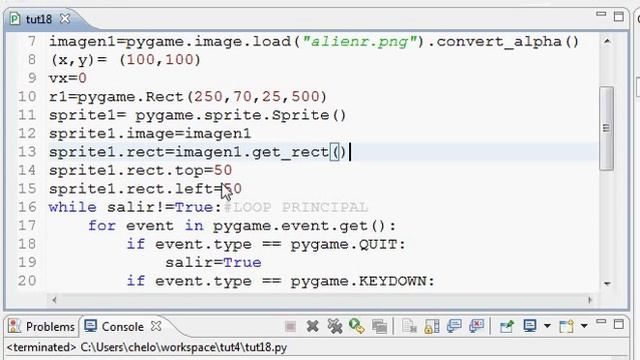Screen dimensions: 640x360
Task: Click the word 'vx=0' on line 9
Action: pos(68,78)
